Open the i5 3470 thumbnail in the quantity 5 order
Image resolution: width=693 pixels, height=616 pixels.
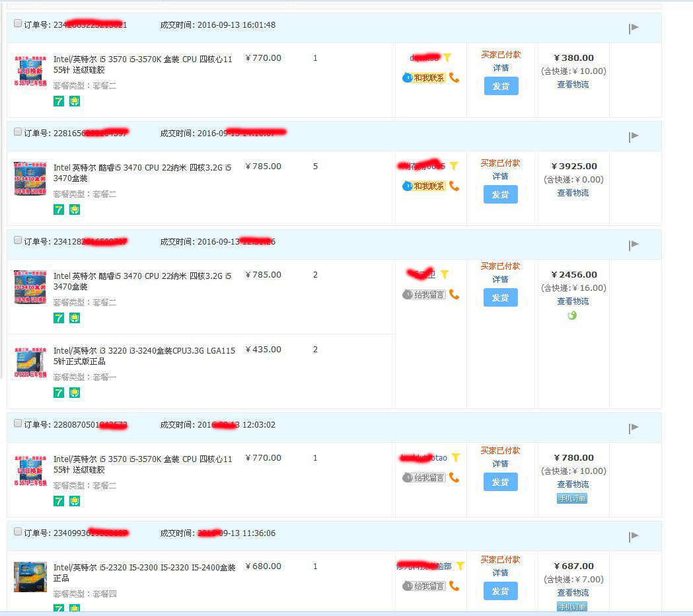[30, 178]
